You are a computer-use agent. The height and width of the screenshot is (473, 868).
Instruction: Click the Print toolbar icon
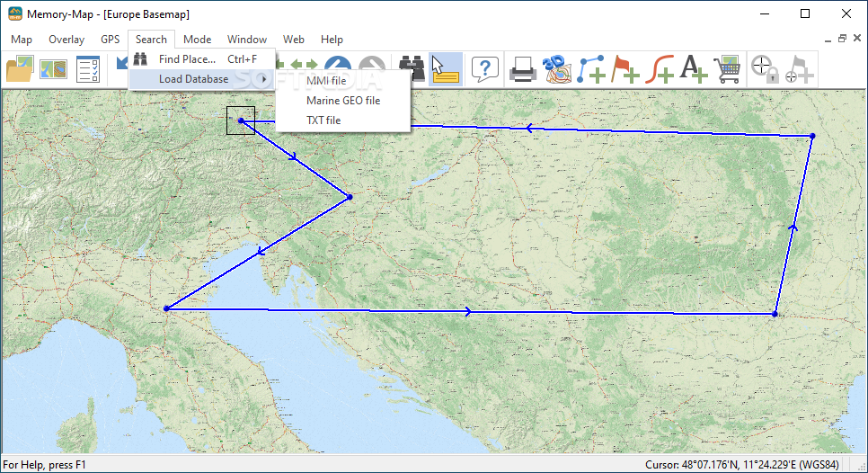(523, 69)
